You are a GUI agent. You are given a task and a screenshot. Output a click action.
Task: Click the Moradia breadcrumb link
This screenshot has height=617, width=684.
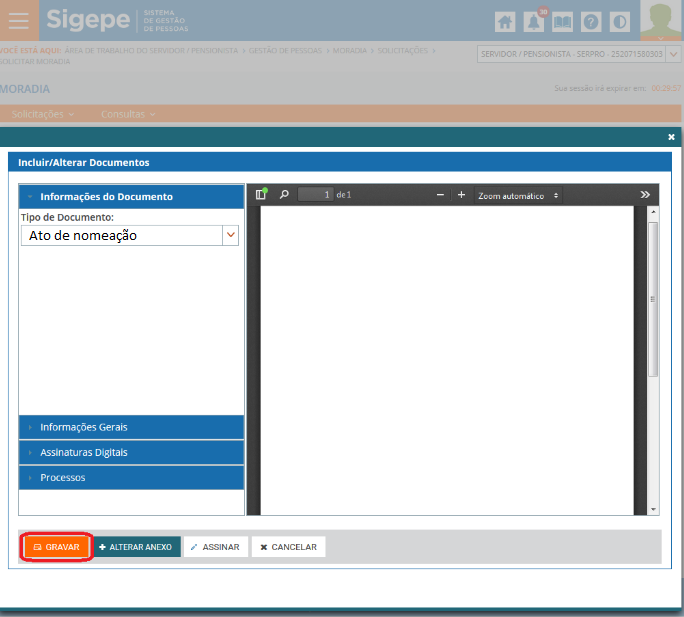(x=349, y=51)
